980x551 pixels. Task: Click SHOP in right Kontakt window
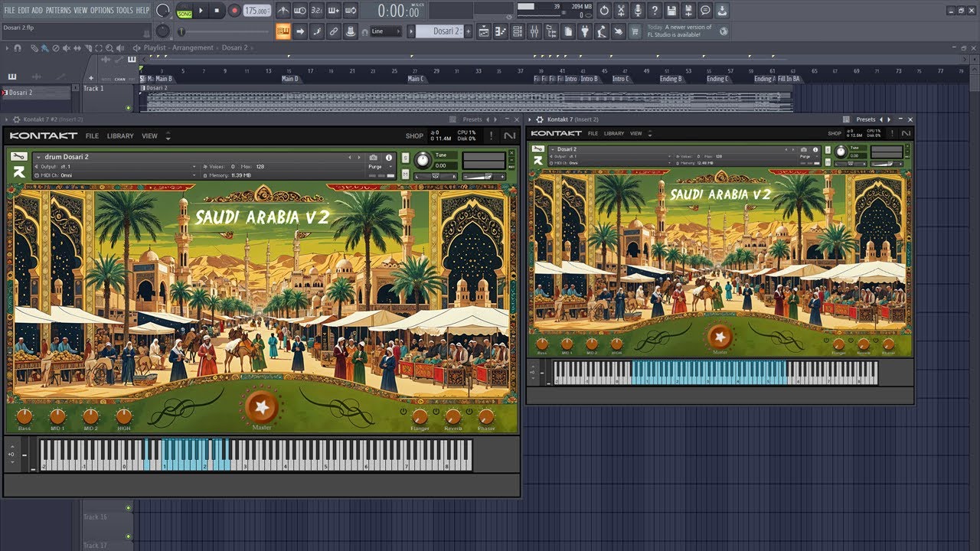point(835,133)
